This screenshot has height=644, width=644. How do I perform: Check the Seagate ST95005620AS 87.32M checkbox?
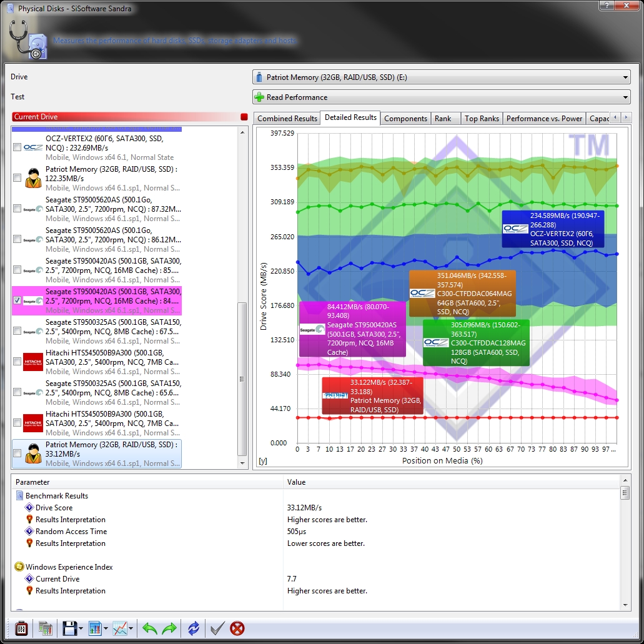point(17,208)
